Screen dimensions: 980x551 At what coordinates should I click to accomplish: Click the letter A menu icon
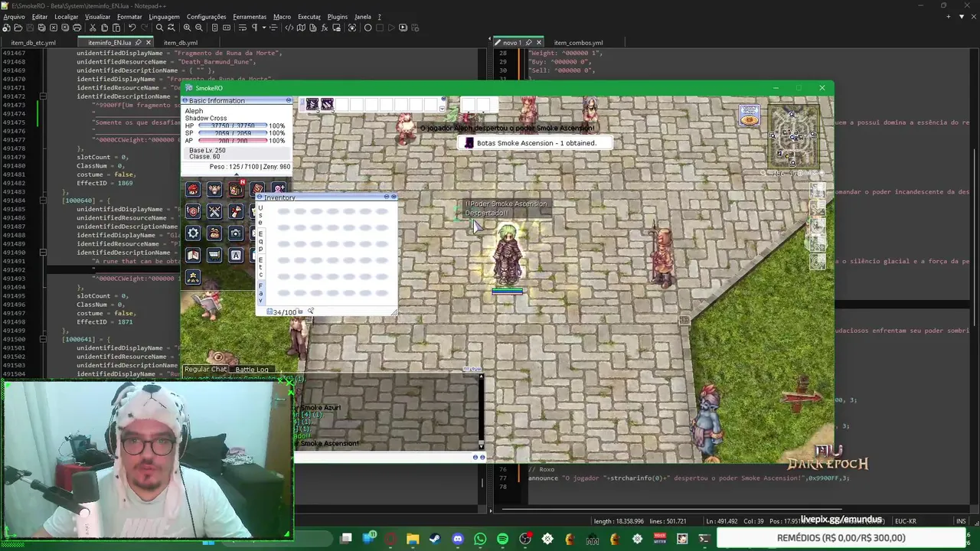coord(236,255)
